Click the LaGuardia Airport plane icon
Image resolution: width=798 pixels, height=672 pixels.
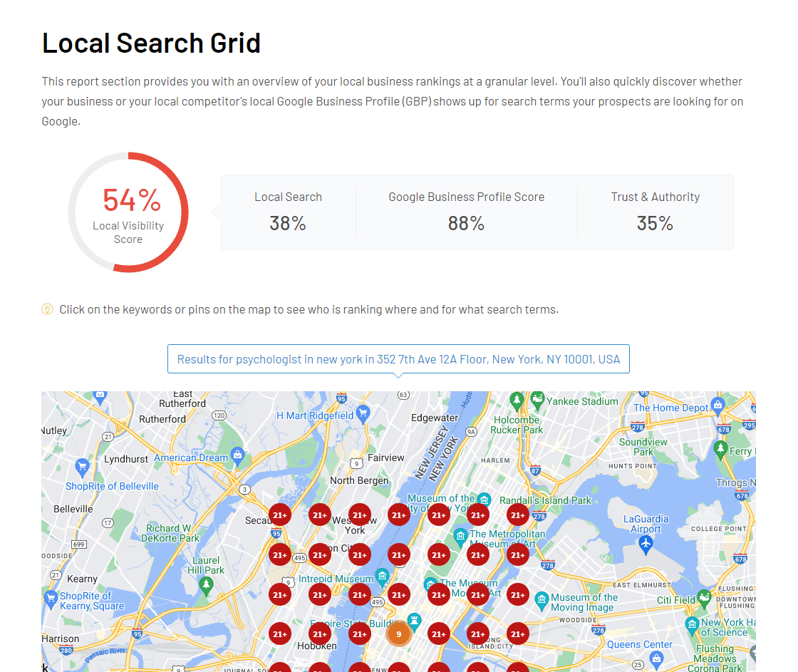[x=646, y=543]
